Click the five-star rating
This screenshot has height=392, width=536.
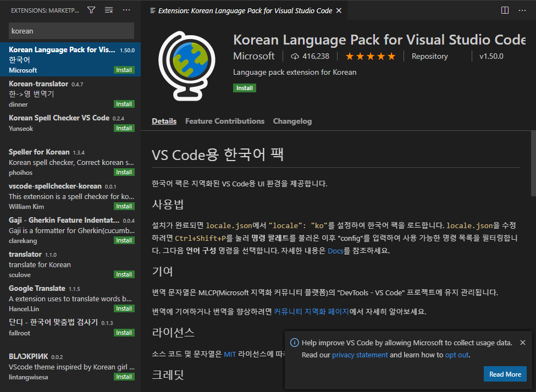371,56
